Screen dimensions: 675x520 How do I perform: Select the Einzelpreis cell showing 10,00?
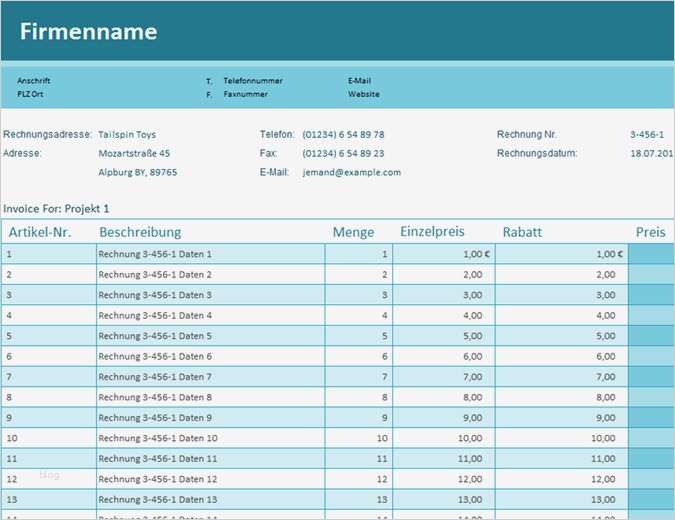469,438
